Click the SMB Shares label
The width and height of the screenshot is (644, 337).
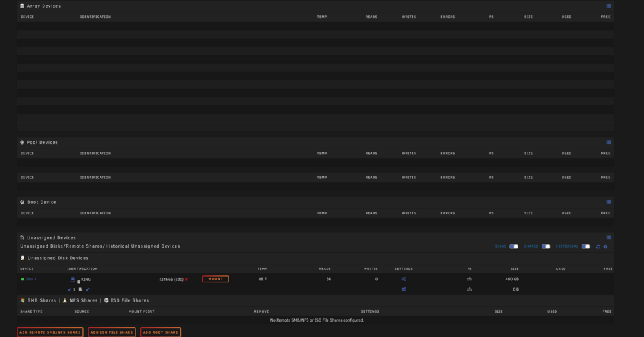[42, 300]
